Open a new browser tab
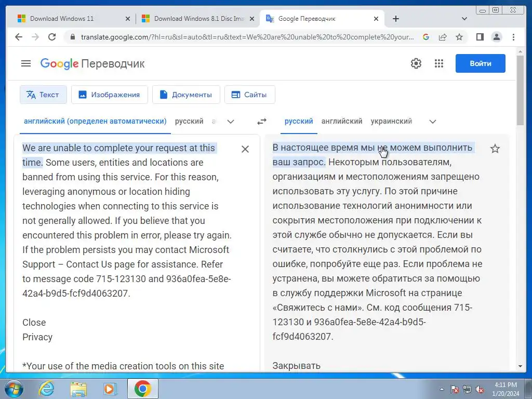The width and height of the screenshot is (532, 399). (395, 19)
